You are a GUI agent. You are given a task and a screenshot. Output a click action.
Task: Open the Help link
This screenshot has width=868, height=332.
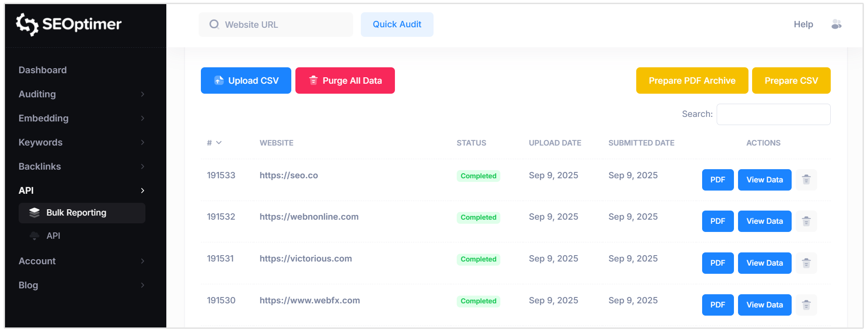(803, 25)
